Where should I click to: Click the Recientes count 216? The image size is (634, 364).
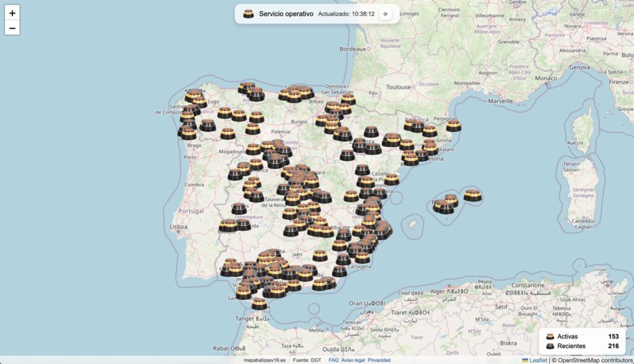pos(613,346)
